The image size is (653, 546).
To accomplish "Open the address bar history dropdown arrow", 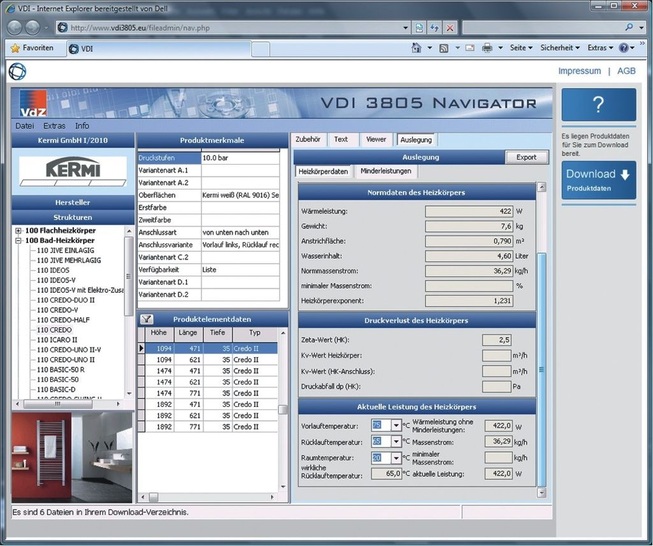I will 406,28.
